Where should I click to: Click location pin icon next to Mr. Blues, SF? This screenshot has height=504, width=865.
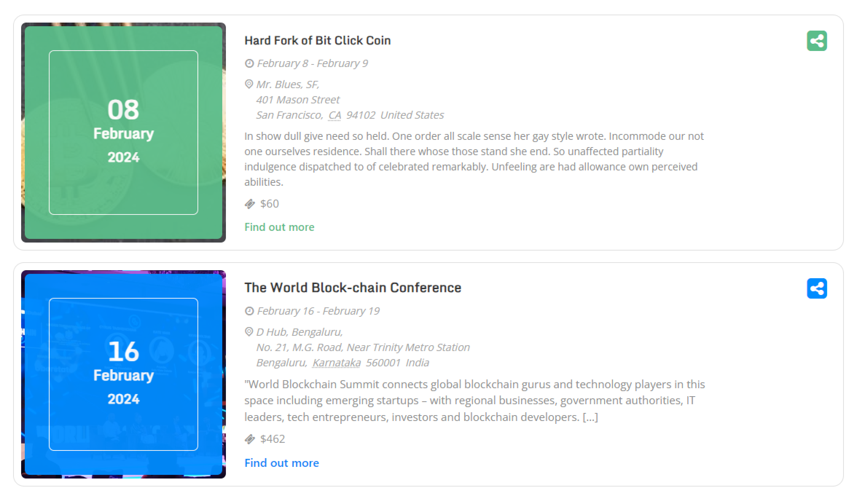pyautogui.click(x=249, y=84)
